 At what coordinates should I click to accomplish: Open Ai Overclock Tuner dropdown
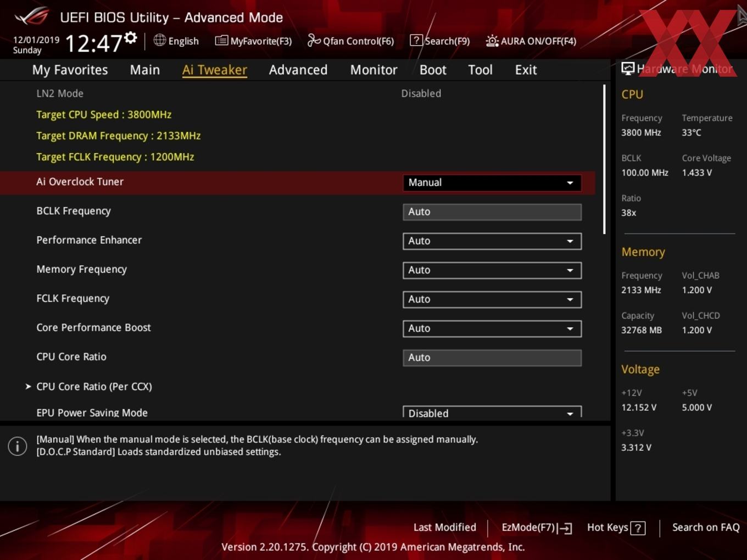(492, 183)
